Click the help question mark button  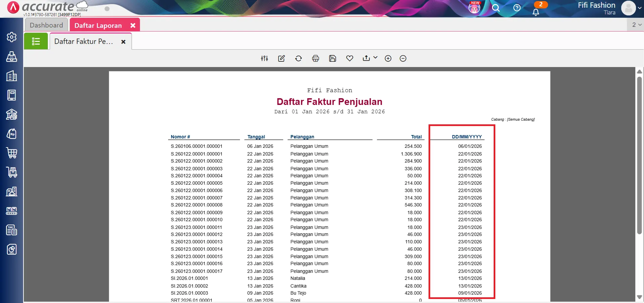click(517, 8)
